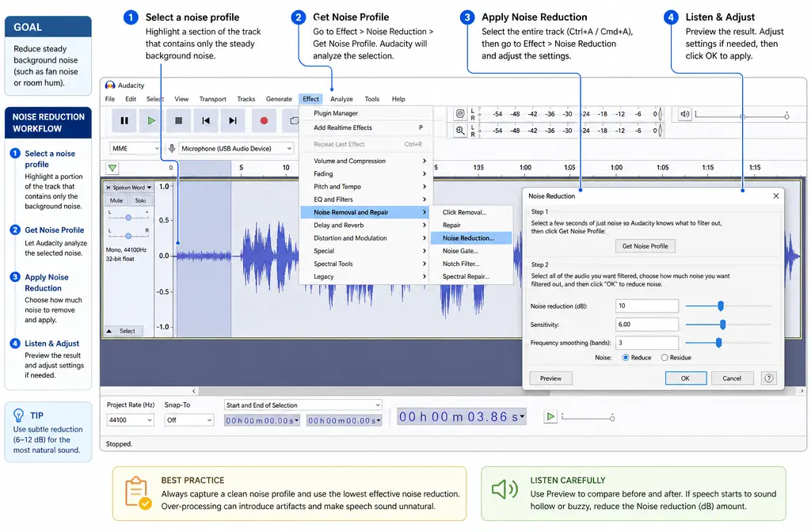
Task: Click the Get Noise Profile button
Action: click(645, 246)
